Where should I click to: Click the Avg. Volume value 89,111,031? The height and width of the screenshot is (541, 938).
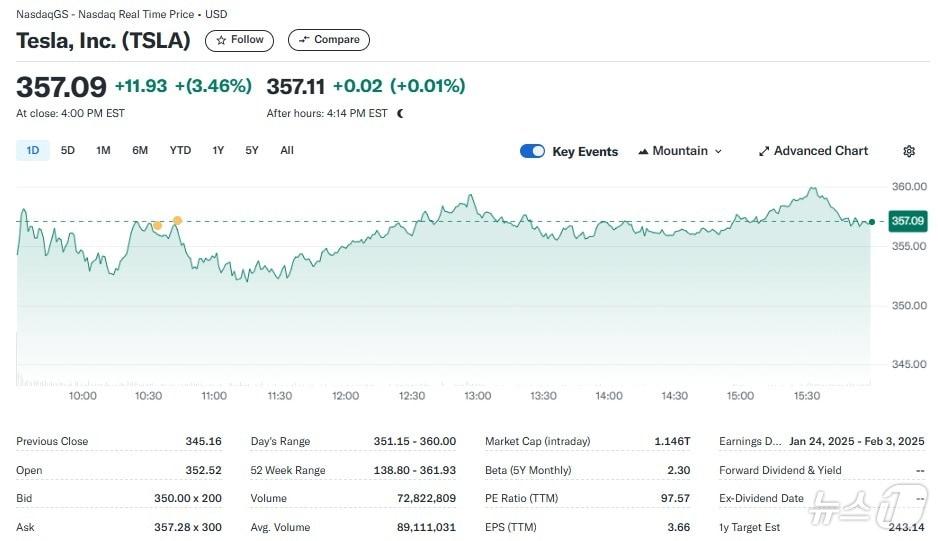coord(426,527)
